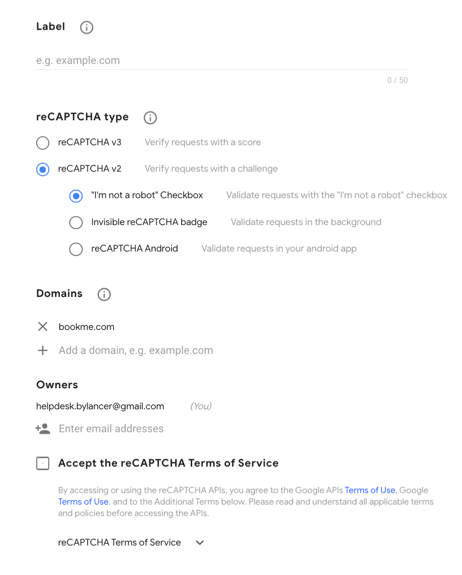This screenshot has width=462, height=575.
Task: Click the helpdesk.bylancer@gmail.com owner entry
Action: [x=100, y=406]
